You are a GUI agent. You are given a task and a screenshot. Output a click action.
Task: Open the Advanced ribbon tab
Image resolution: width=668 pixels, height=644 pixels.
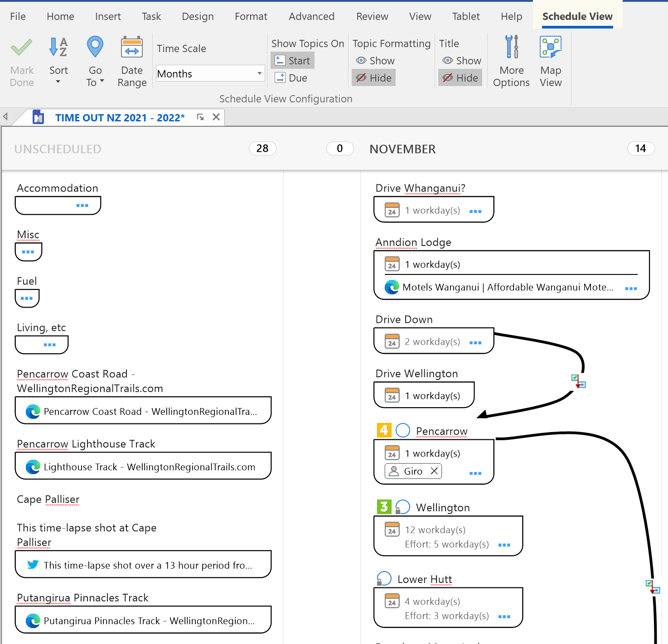point(311,16)
